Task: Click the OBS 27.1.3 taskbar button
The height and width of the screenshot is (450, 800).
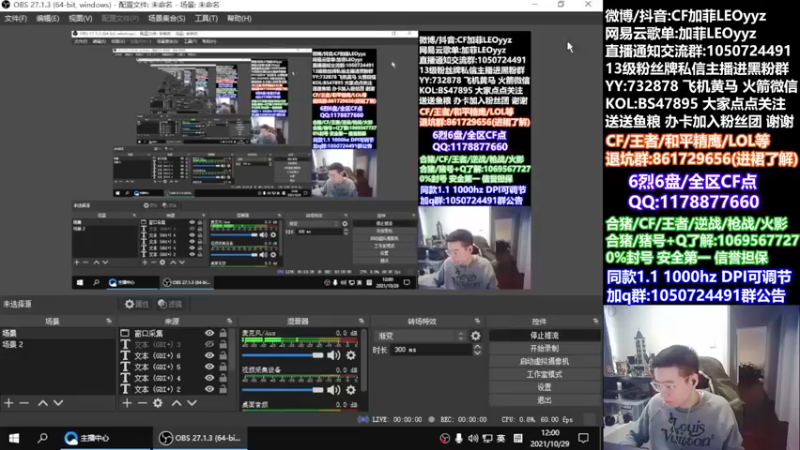Action: pos(199,438)
